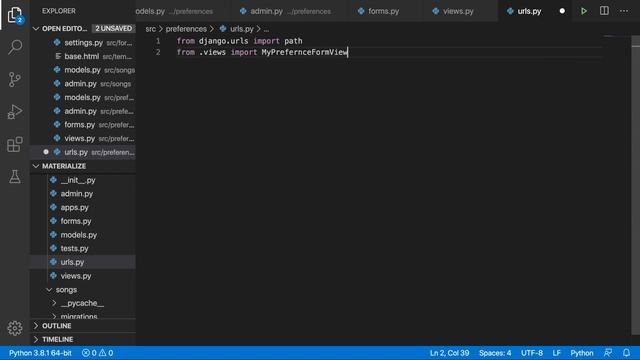Open admin.py src/prefe in Open Editors
This screenshot has width=640, height=360.
point(83,111)
